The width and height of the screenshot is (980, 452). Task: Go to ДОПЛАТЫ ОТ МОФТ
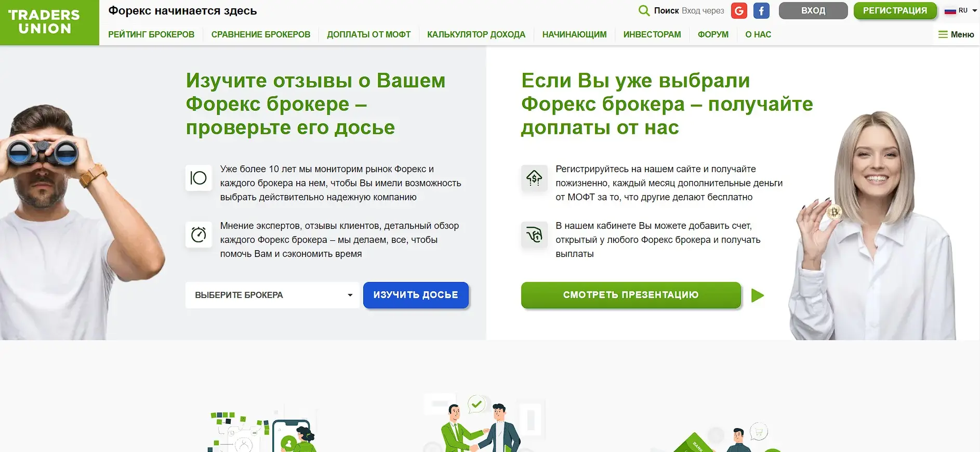(x=369, y=34)
